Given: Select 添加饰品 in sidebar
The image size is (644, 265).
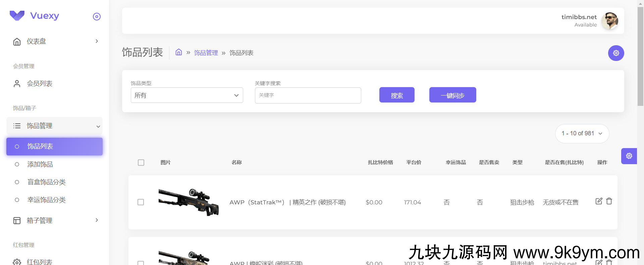Looking at the screenshot, I should pos(40,164).
